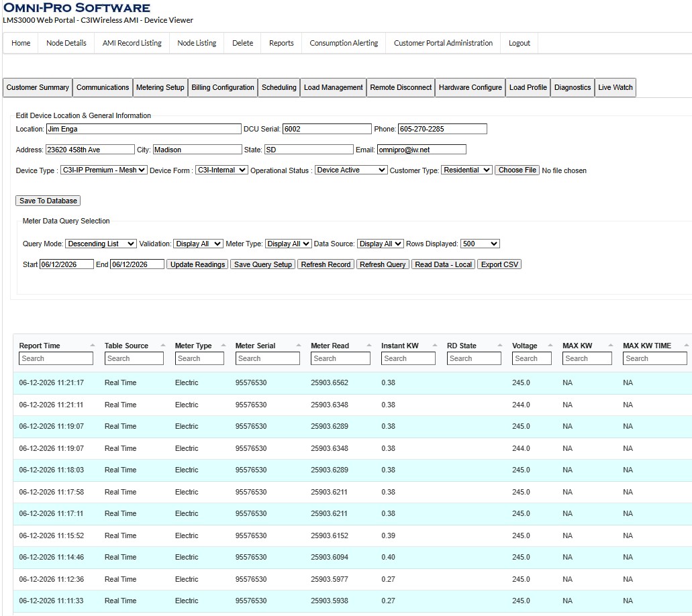The height and width of the screenshot is (616, 692).
Task: Click the Refresh Query button
Action: 383,264
